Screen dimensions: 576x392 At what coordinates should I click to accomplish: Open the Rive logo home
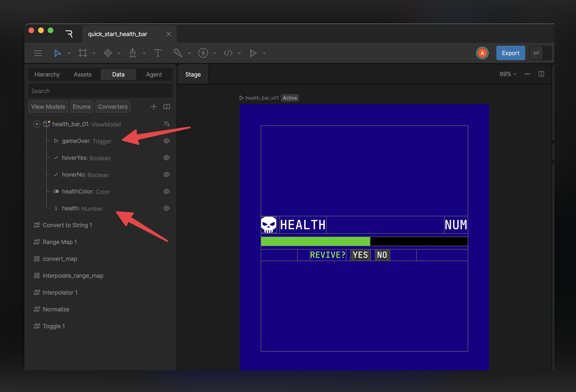tap(69, 34)
